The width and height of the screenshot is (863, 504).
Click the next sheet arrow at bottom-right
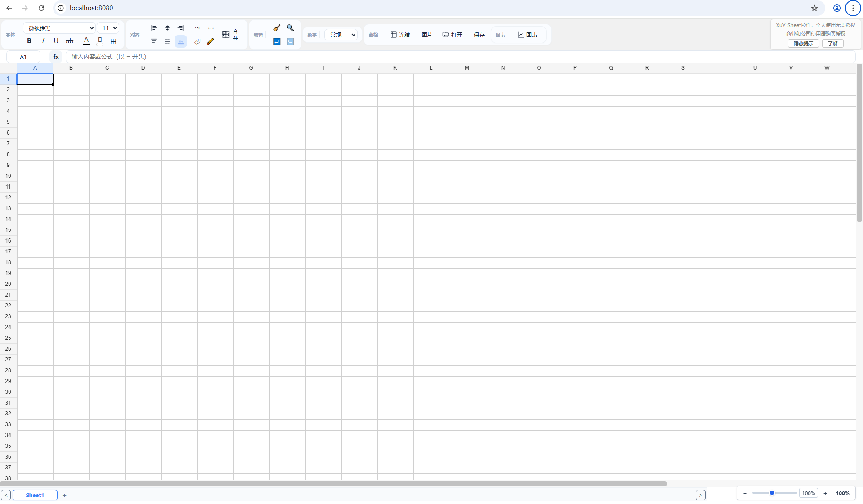pos(700,495)
